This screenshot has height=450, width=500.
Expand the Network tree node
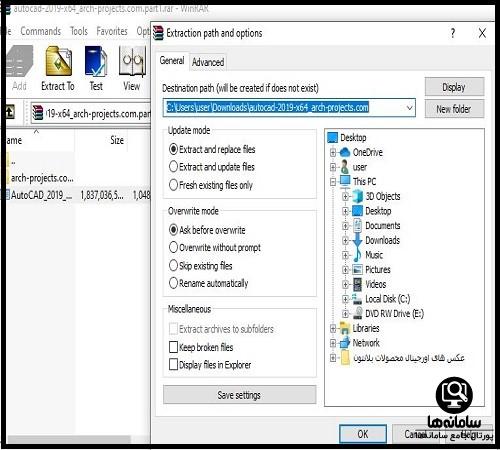click(333, 343)
